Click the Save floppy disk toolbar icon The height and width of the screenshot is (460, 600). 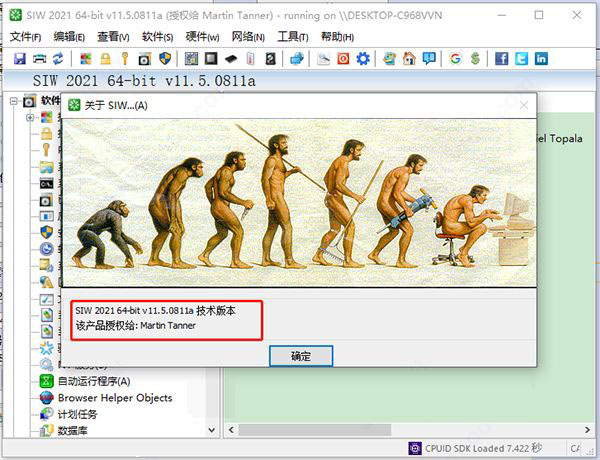[20, 59]
